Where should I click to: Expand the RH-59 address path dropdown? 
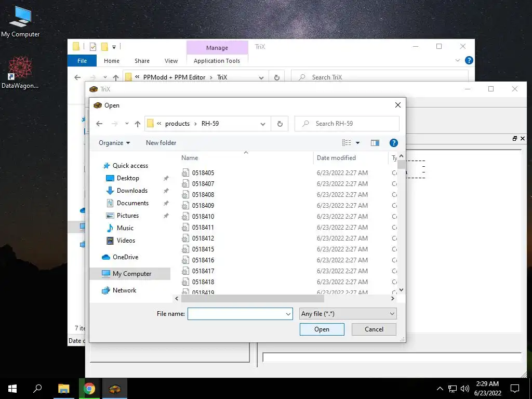click(x=262, y=124)
